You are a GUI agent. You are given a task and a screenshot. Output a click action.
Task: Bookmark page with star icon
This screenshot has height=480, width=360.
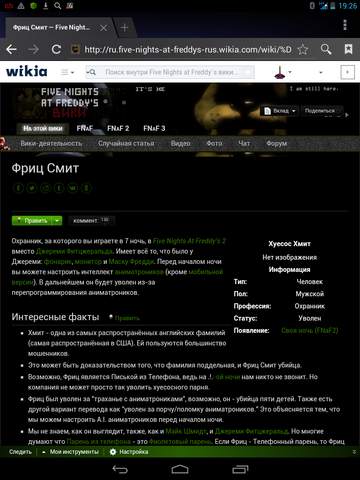pyautogui.click(x=303, y=50)
